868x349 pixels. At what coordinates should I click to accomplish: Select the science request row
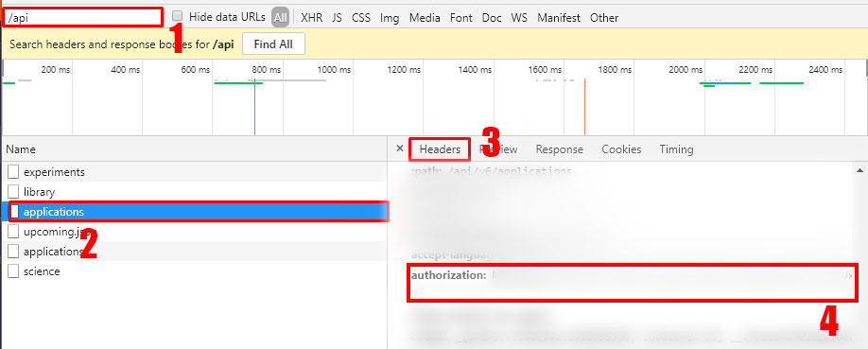(194, 271)
